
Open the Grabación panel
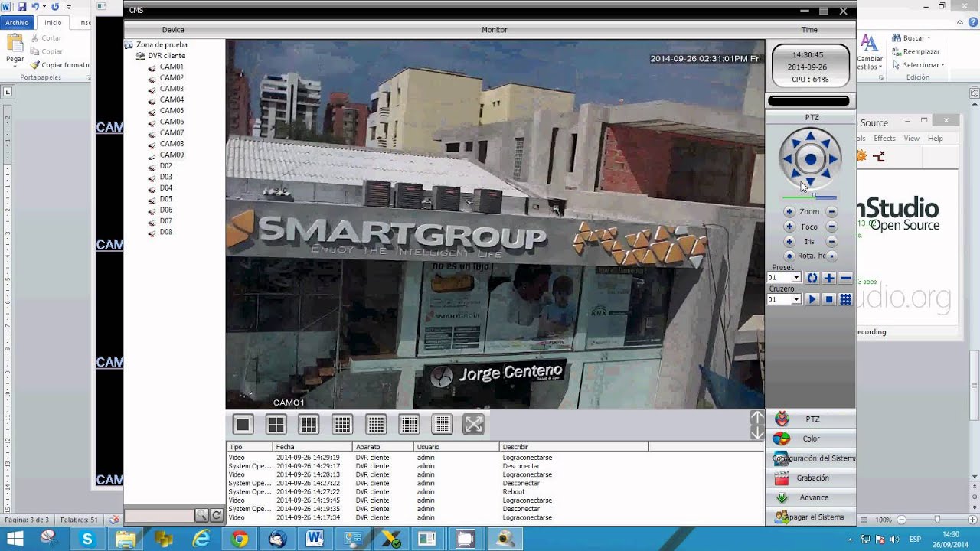(811, 478)
